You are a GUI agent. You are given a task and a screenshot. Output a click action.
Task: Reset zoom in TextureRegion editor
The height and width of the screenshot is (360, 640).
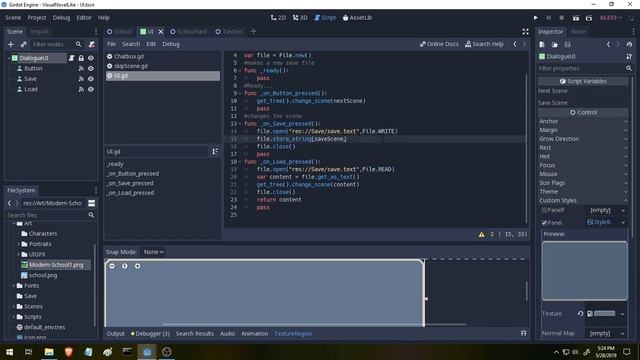click(124, 266)
